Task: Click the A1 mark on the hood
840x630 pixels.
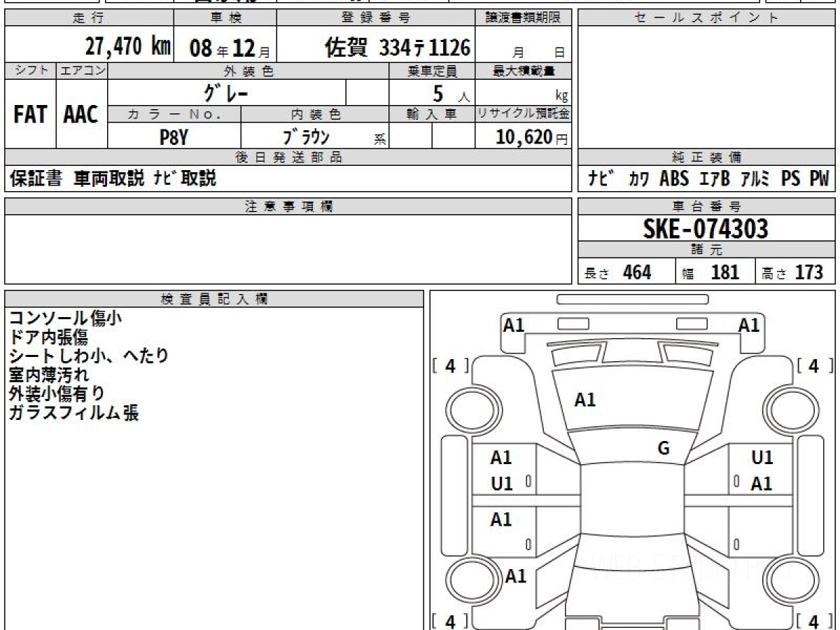Action: (584, 400)
